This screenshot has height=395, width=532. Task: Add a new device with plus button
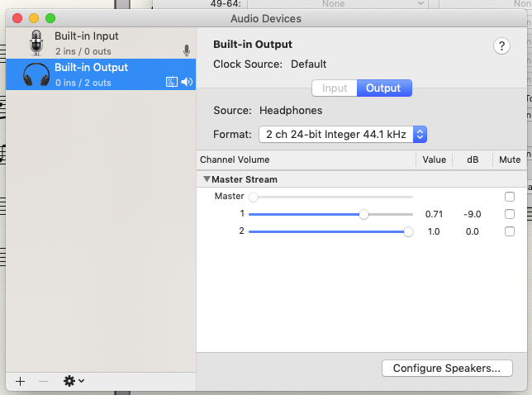tap(21, 381)
